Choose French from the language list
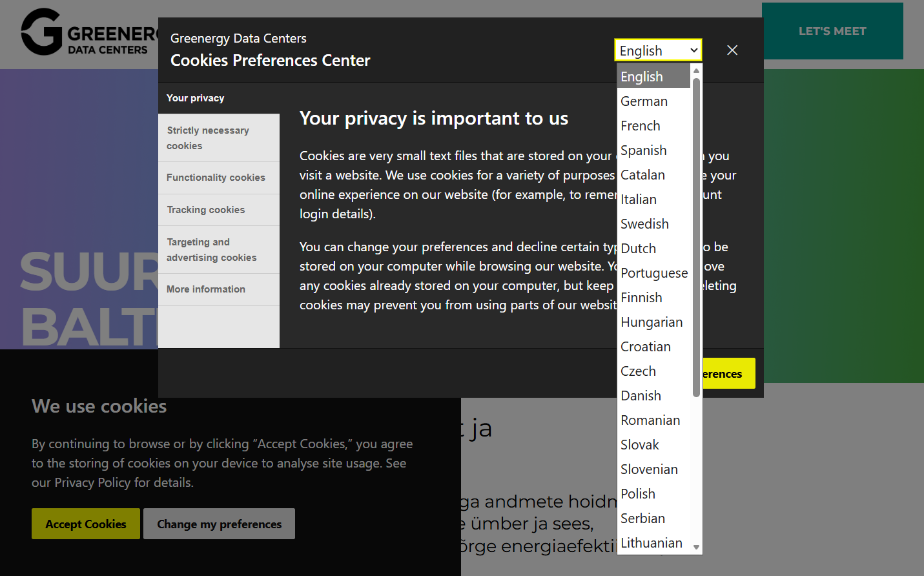Image resolution: width=924 pixels, height=576 pixels. click(x=654, y=126)
